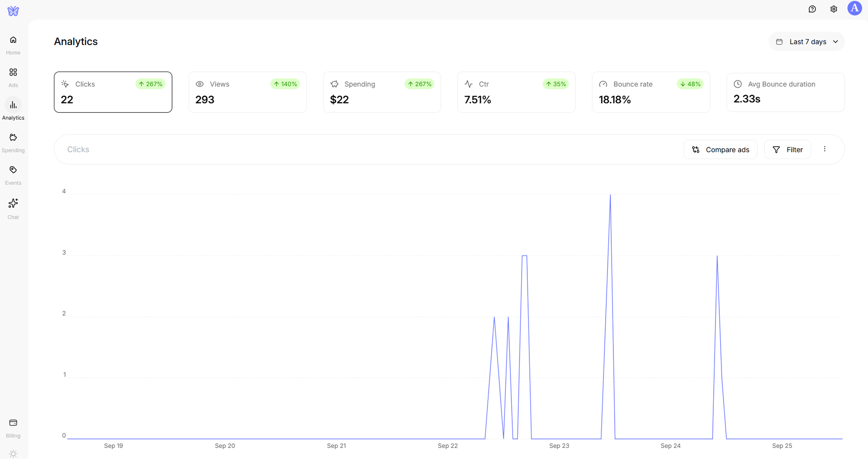Open the help question mark icon
The image size is (868, 459).
812,9
